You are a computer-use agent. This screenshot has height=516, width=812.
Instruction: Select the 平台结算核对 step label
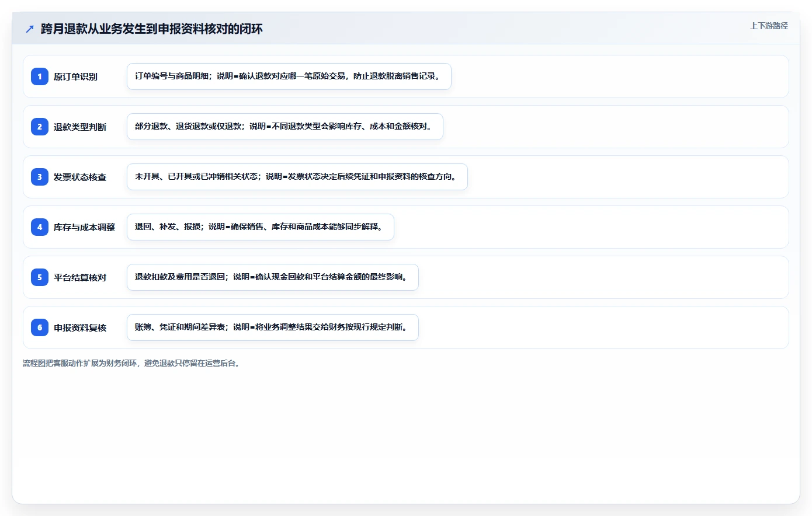click(80, 277)
